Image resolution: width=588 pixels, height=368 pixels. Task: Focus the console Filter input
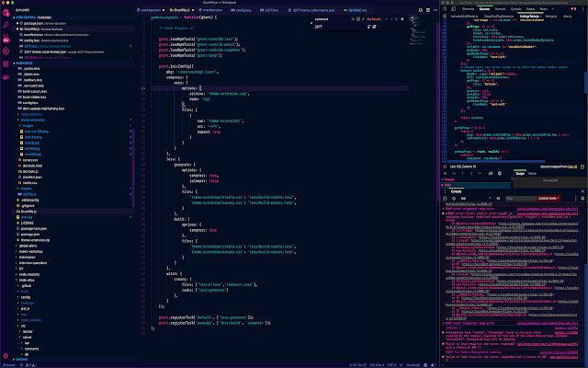520,199
